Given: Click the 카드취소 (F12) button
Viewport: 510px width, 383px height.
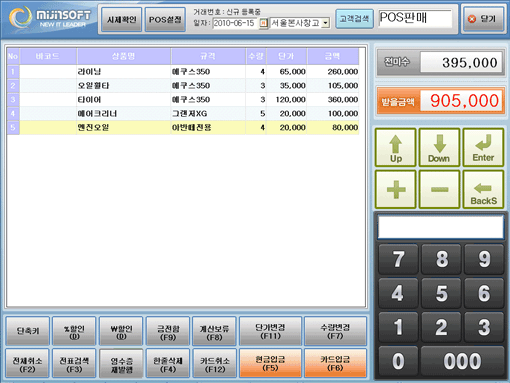Looking at the screenshot, I should click(x=215, y=363).
